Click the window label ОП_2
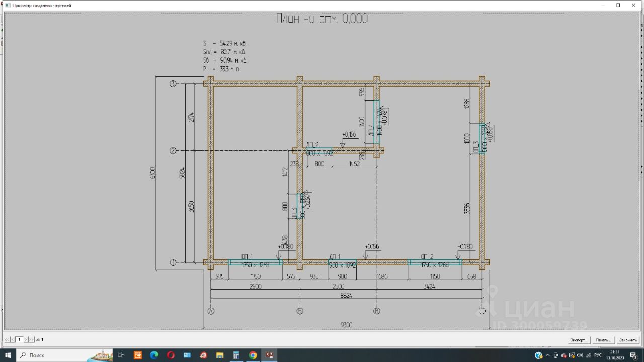The width and height of the screenshot is (644, 362). pyautogui.click(x=427, y=256)
